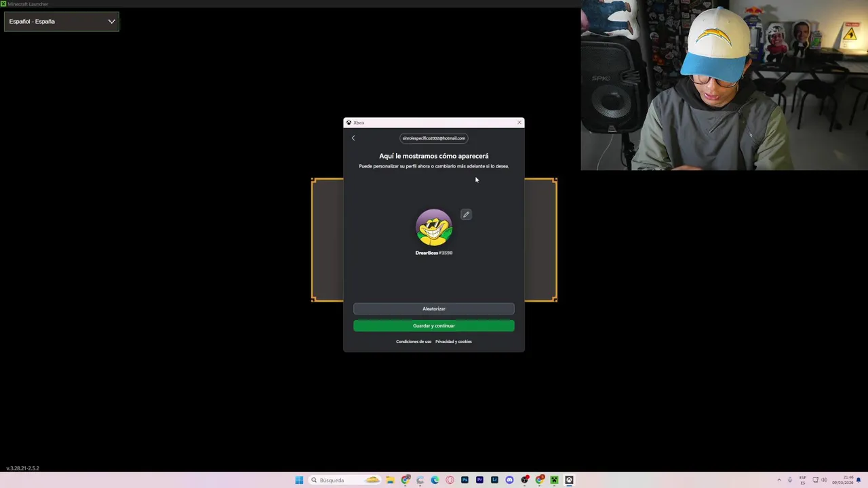Open Chrome icon next to File Explorer
The height and width of the screenshot is (488, 868).
pyautogui.click(x=405, y=480)
